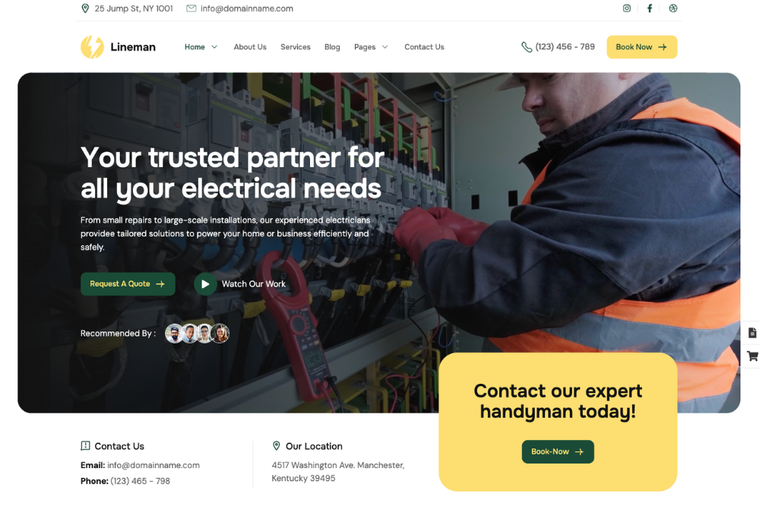Open the Instagram social icon
This screenshot has width=760, height=532.
pos(626,8)
